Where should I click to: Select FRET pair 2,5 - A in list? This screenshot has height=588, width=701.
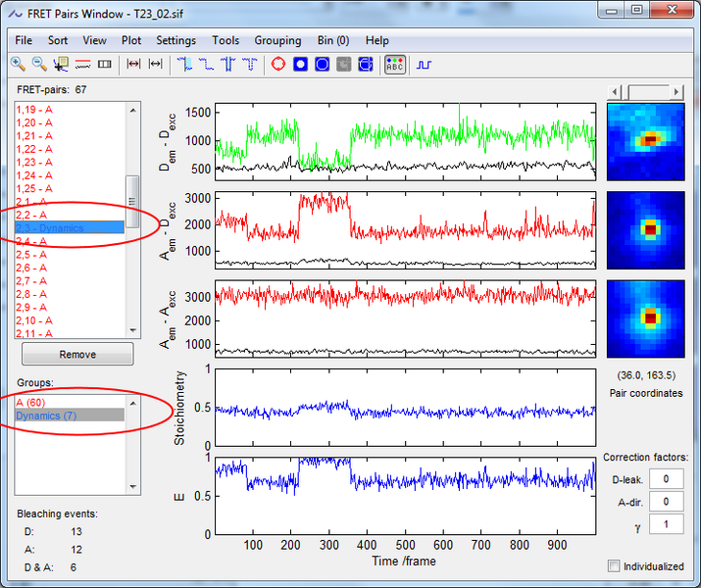coord(34,254)
